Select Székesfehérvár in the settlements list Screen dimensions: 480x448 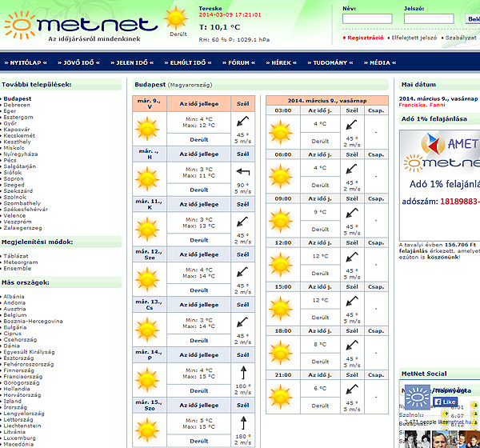tap(26, 209)
